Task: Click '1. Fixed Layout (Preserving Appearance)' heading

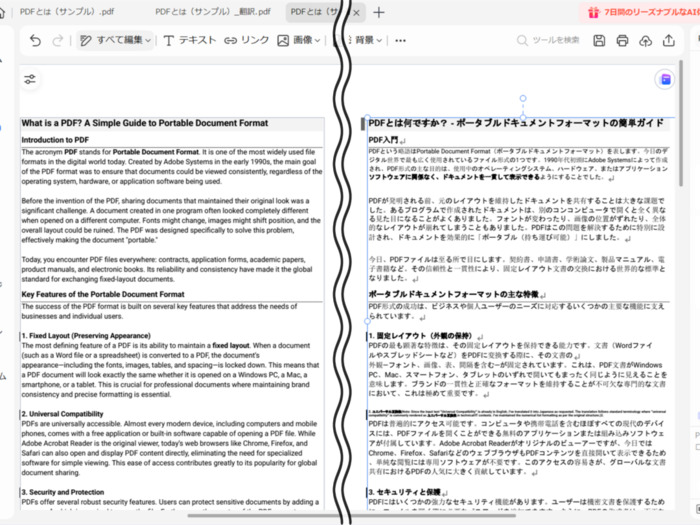Action: [x=86, y=336]
